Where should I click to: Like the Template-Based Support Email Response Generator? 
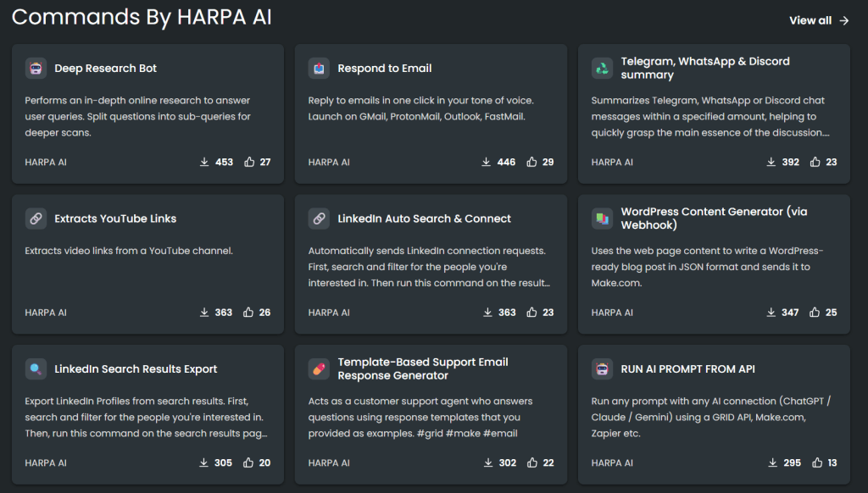(532, 463)
